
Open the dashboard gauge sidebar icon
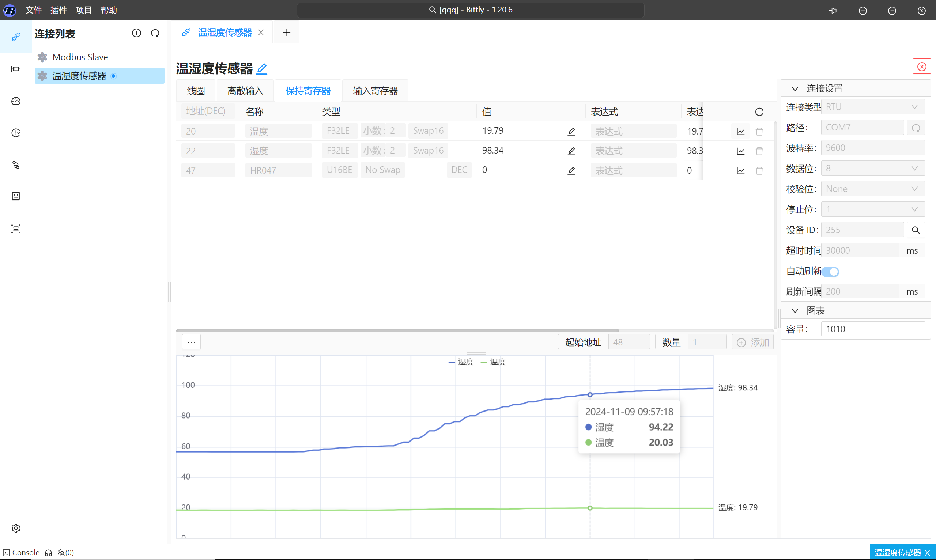click(16, 101)
